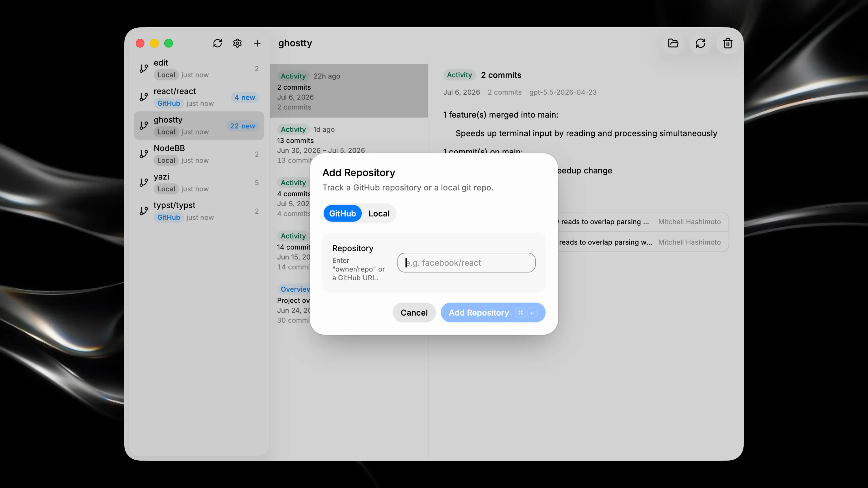The image size is (868, 488).
Task: Click the plus icon to add repository
Action: tap(257, 43)
